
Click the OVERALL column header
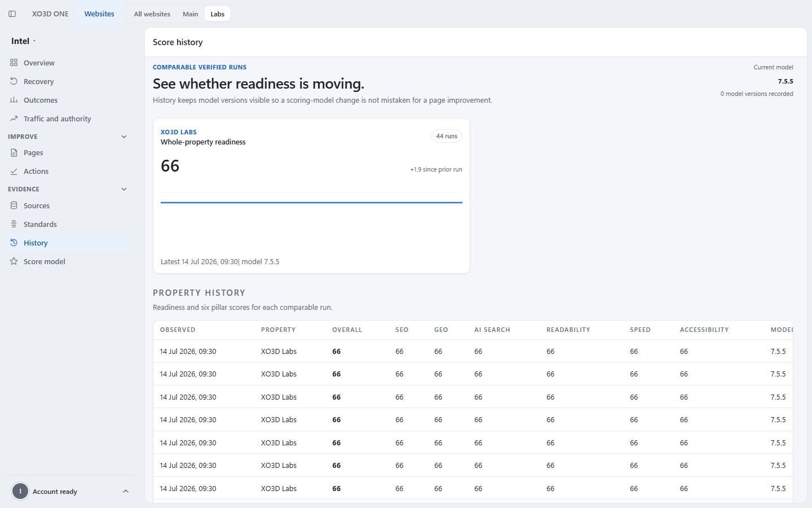[x=347, y=330]
